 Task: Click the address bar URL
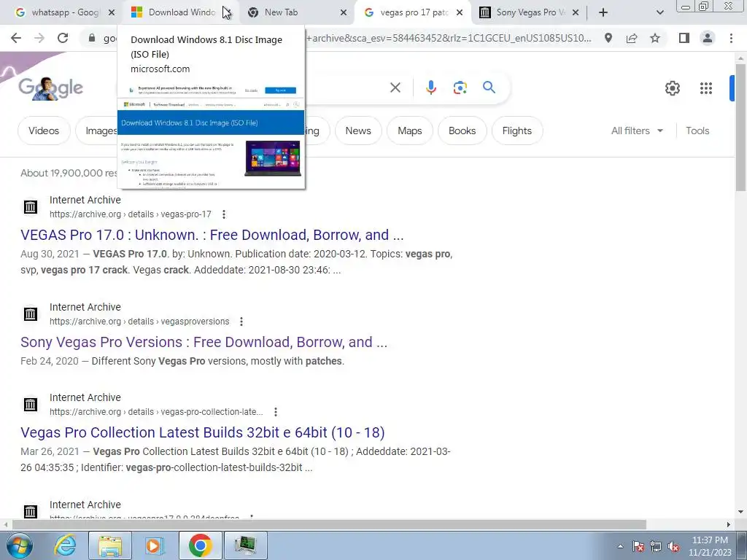(x=448, y=38)
